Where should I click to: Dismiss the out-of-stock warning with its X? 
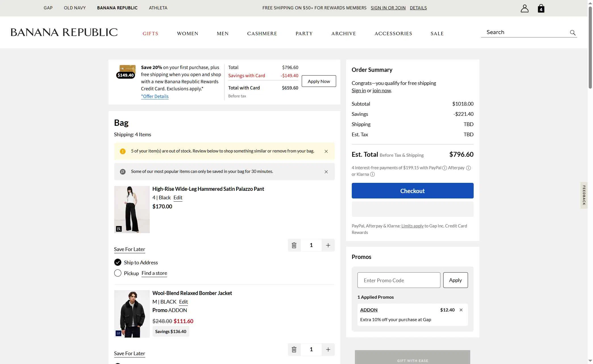[326, 151]
